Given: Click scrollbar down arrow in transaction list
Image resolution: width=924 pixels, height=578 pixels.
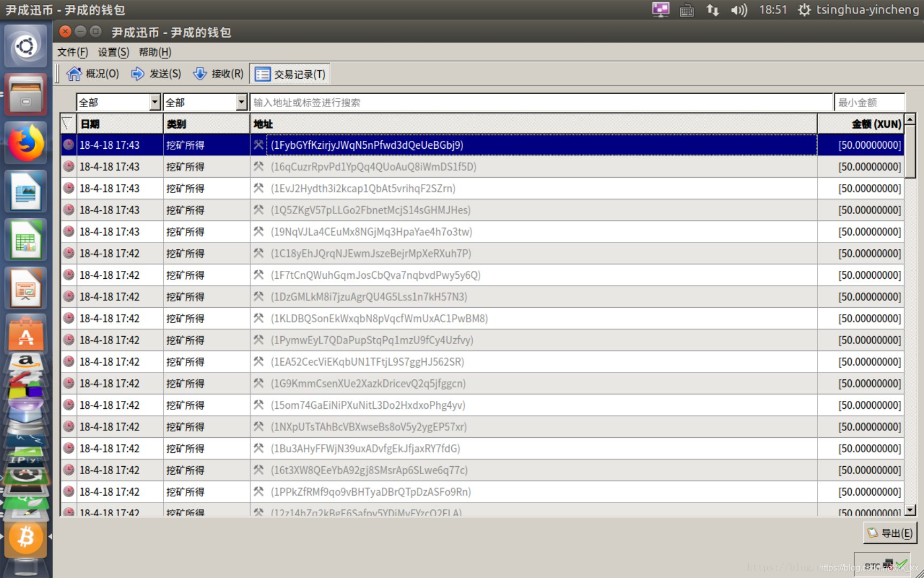Looking at the screenshot, I should [910, 510].
